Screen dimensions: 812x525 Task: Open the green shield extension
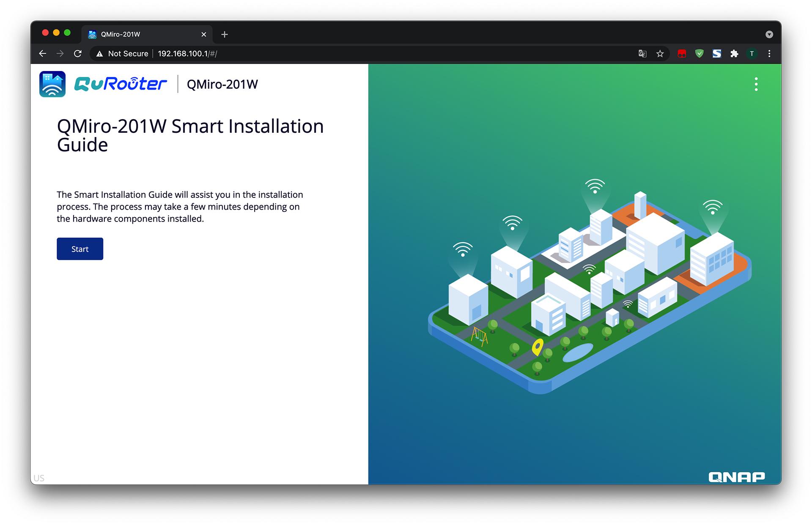699,54
